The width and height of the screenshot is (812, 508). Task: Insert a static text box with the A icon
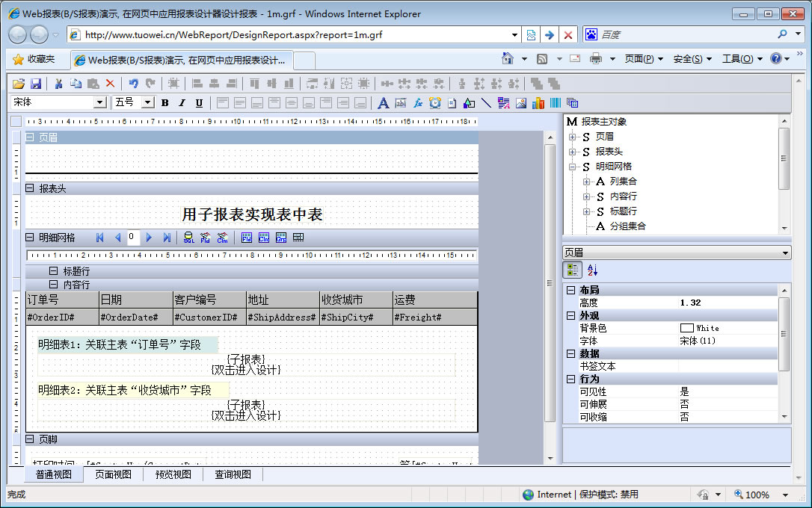pyautogui.click(x=383, y=103)
